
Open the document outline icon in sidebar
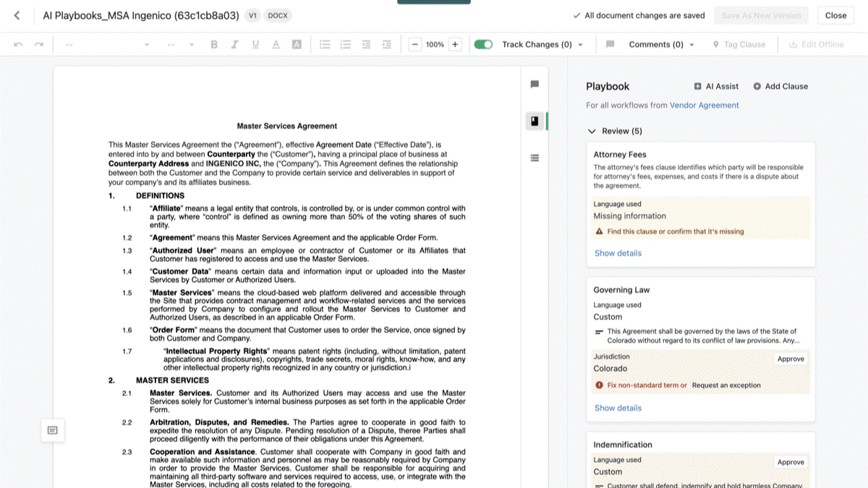tap(534, 158)
